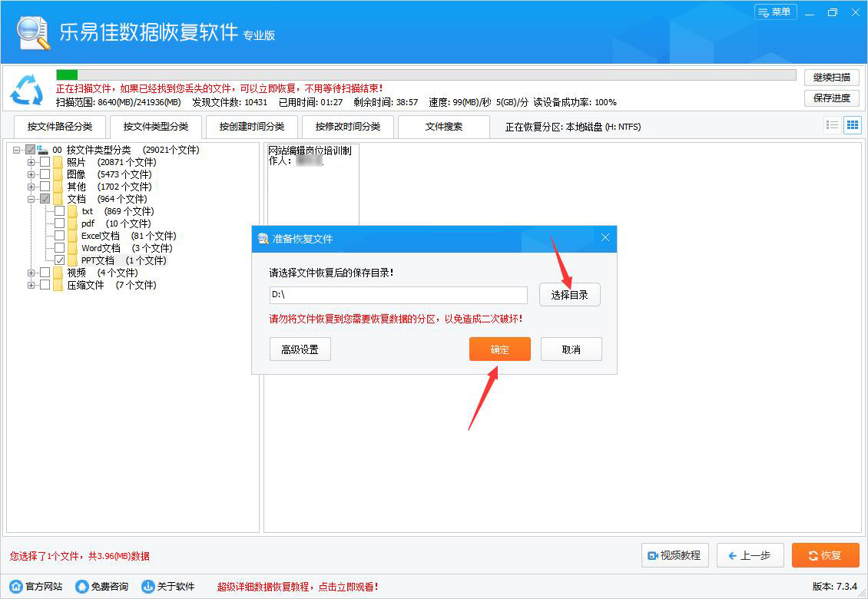The height and width of the screenshot is (599, 868).
Task: Open 高级设置 advanced settings
Action: [x=300, y=349]
